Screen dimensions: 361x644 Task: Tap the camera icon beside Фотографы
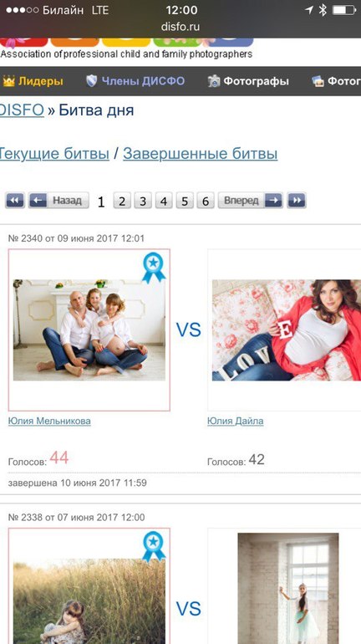tap(213, 81)
